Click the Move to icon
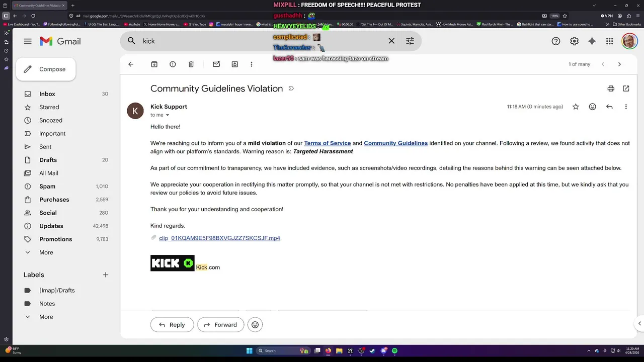 coord(234,64)
